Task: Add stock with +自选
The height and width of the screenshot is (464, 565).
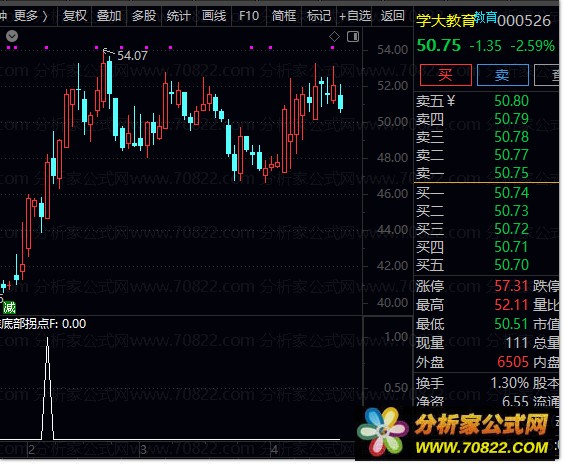Action: pyautogui.click(x=355, y=16)
